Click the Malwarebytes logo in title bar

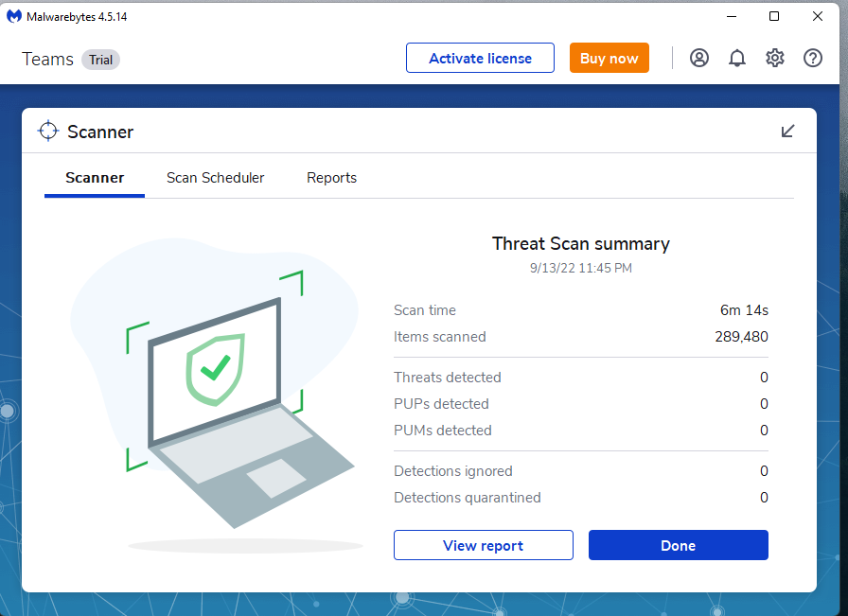pyautogui.click(x=14, y=17)
